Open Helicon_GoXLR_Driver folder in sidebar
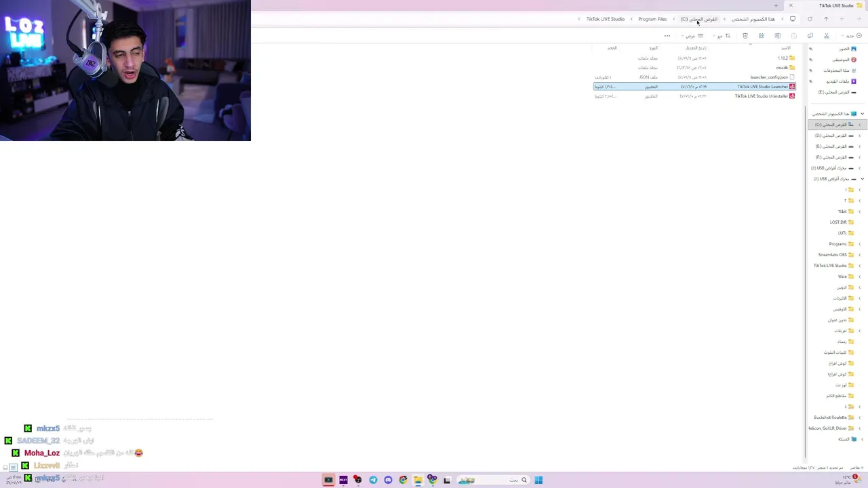 coord(831,428)
